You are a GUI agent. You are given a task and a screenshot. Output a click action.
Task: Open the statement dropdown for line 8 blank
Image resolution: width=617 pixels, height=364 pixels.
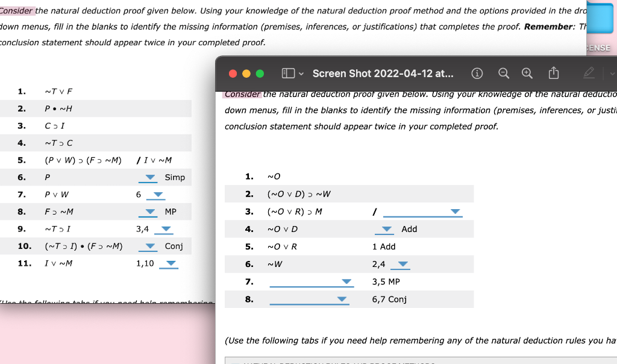tap(342, 299)
